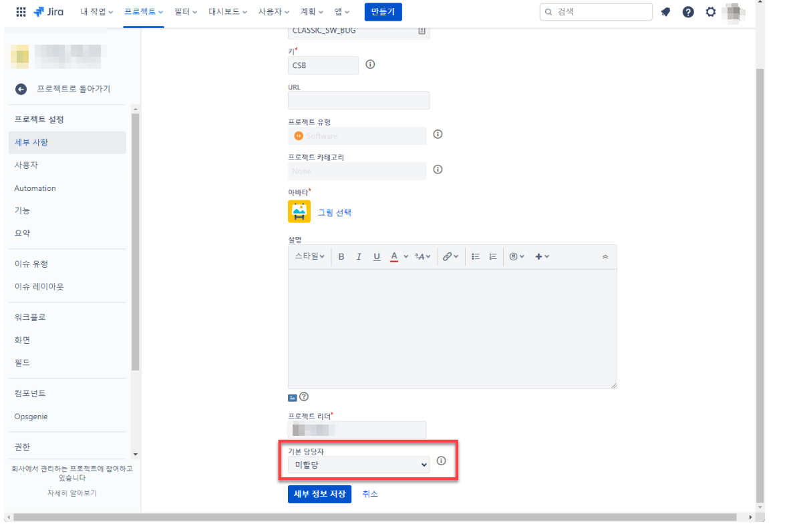The height and width of the screenshot is (532, 799).
Task: Click the editor help icon below description
Action: coord(304,396)
